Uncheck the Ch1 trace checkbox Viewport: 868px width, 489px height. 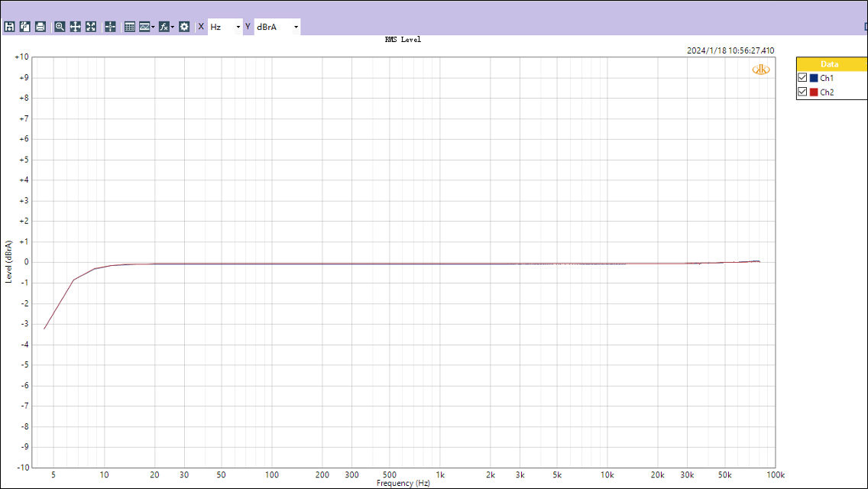(x=802, y=78)
